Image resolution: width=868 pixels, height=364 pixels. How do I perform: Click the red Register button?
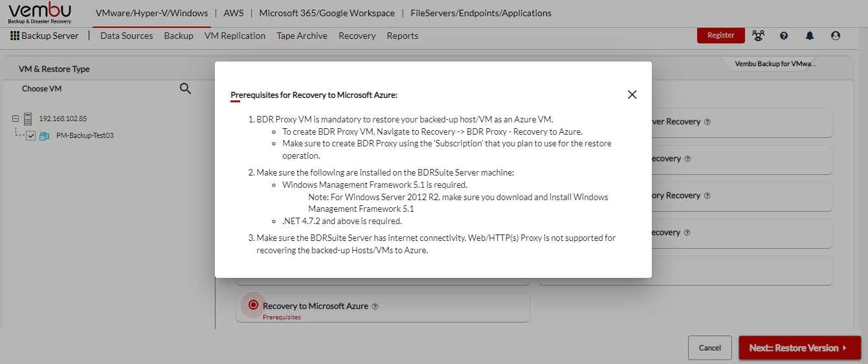tap(721, 36)
